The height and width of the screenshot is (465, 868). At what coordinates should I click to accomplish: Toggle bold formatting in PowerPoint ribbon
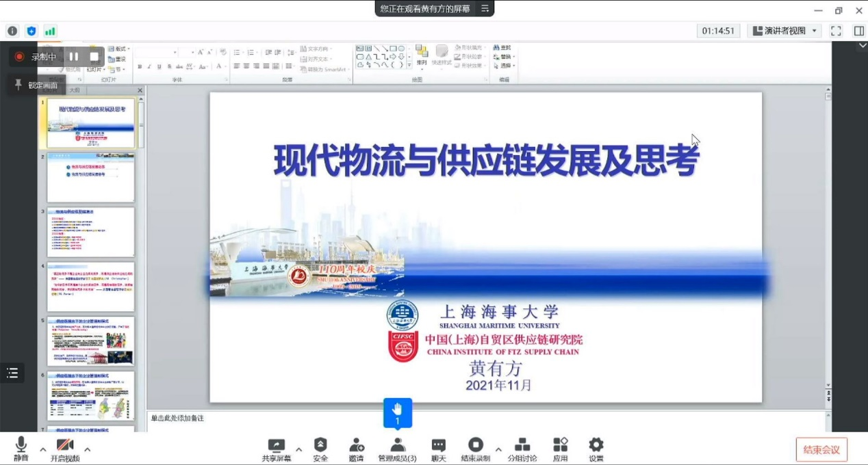tap(140, 66)
